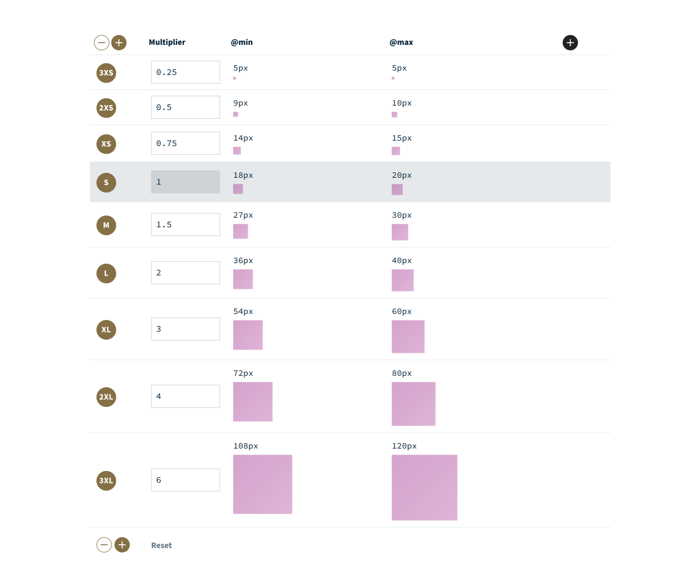Select the S base size badge
700x588 pixels.
(106, 183)
